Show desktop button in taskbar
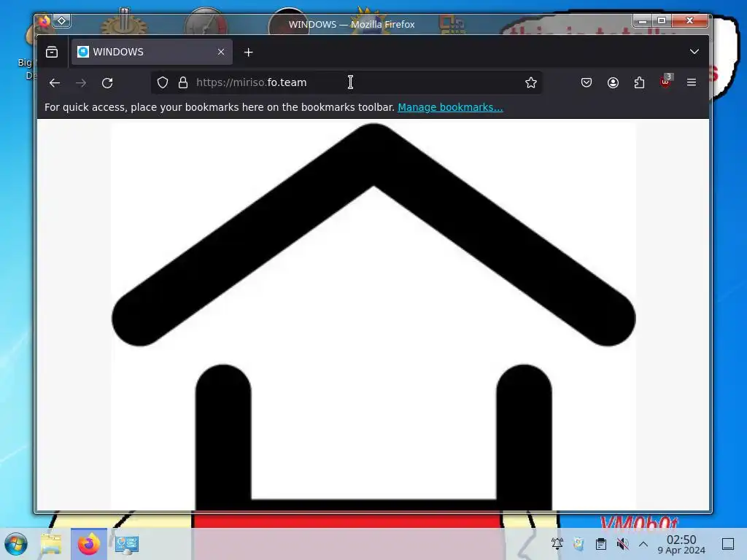The height and width of the screenshot is (560, 747). pos(728,544)
